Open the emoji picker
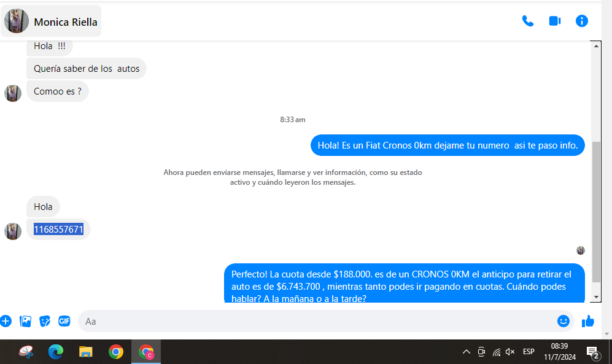Image resolution: width=612 pixels, height=364 pixels. pyautogui.click(x=564, y=321)
